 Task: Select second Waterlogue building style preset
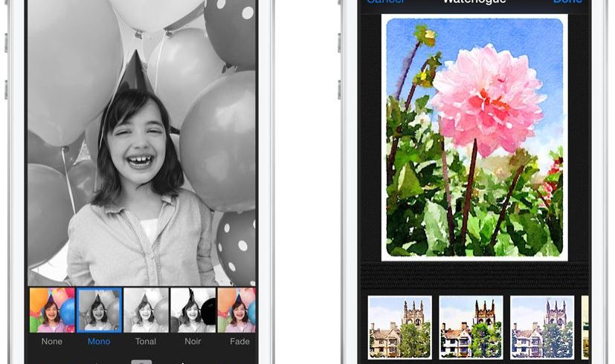[x=471, y=328]
